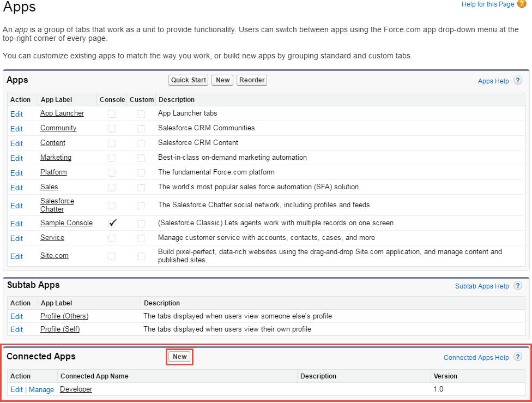Open the Help for this Page link
Viewport: 532px width, 403px height.
(487, 4)
